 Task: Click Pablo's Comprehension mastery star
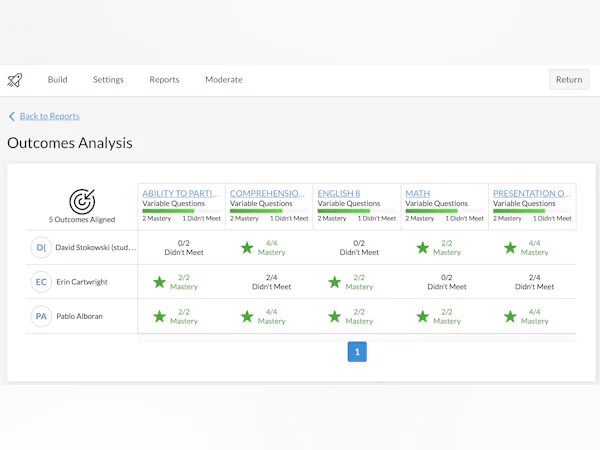[247, 316]
